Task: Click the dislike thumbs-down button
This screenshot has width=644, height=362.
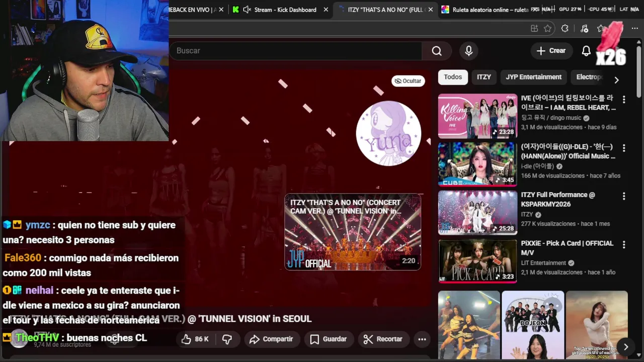Action: pyautogui.click(x=227, y=339)
